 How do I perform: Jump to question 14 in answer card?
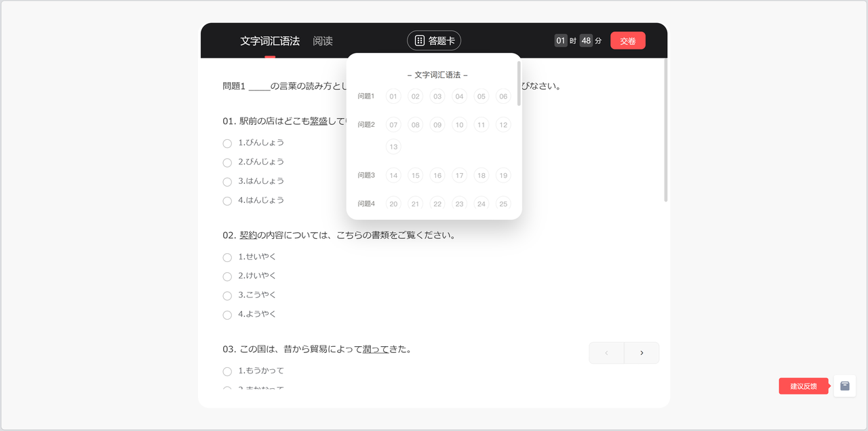393,175
